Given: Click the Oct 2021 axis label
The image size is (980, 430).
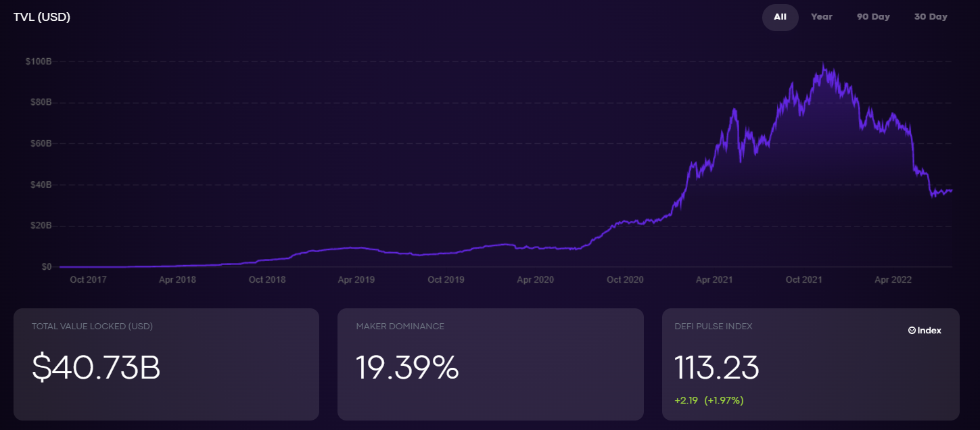Looking at the screenshot, I should (803, 279).
